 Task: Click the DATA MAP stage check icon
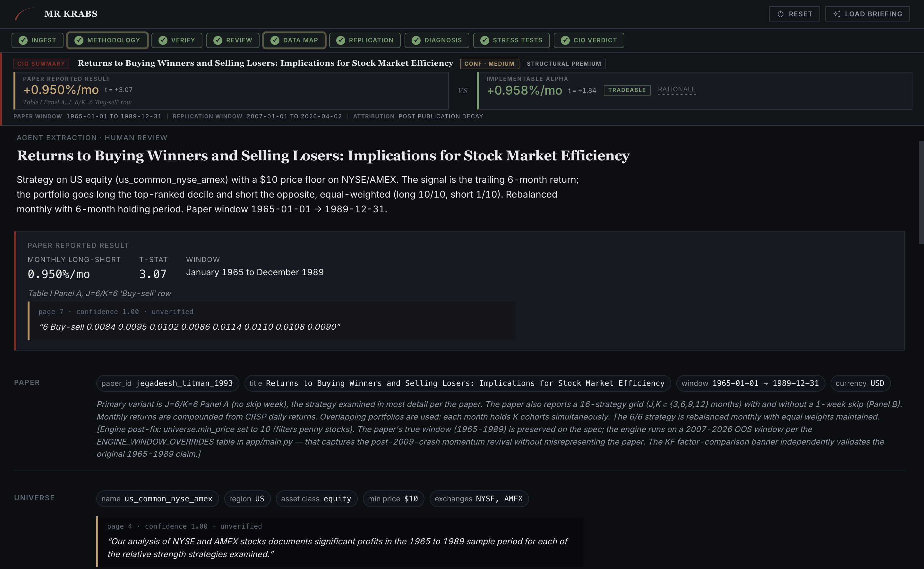(x=276, y=40)
